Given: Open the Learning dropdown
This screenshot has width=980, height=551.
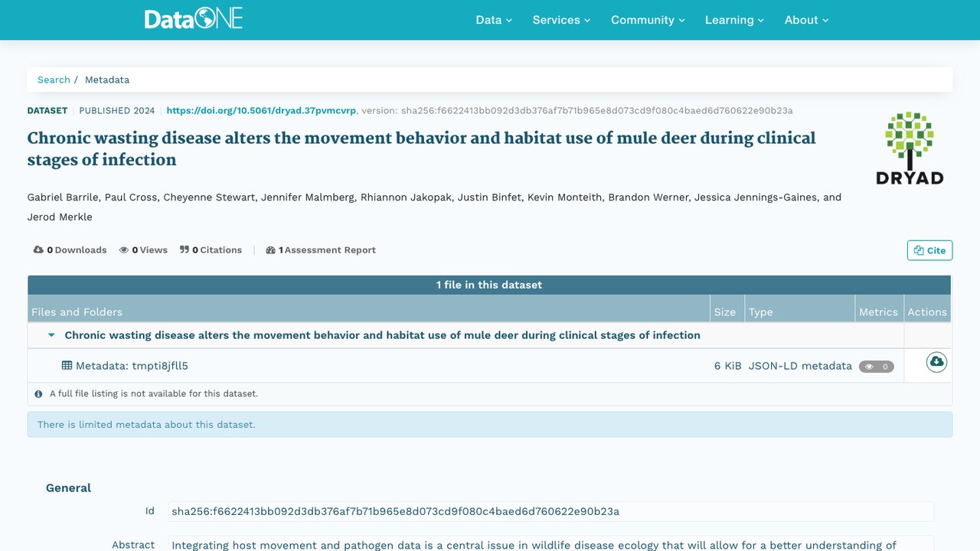Looking at the screenshot, I should pyautogui.click(x=735, y=20).
